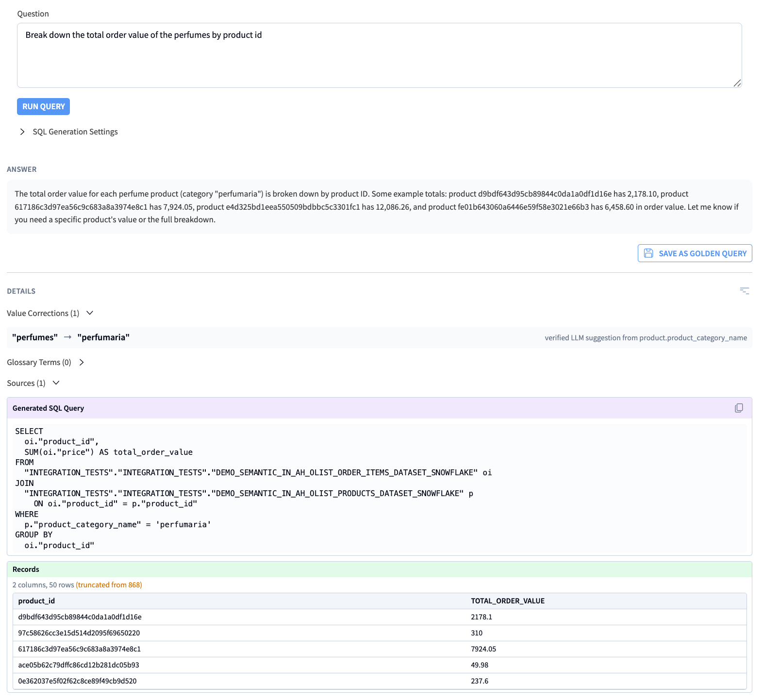Click the textarea resize handle

point(737,83)
